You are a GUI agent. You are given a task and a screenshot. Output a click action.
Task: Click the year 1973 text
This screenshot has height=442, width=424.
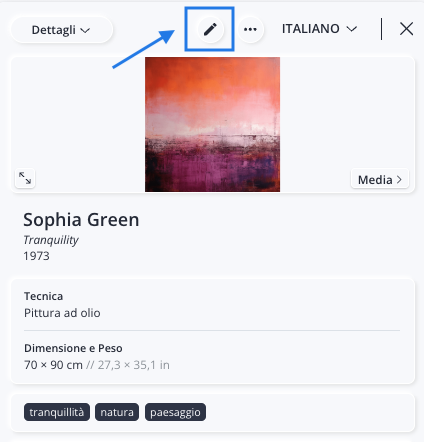36,256
